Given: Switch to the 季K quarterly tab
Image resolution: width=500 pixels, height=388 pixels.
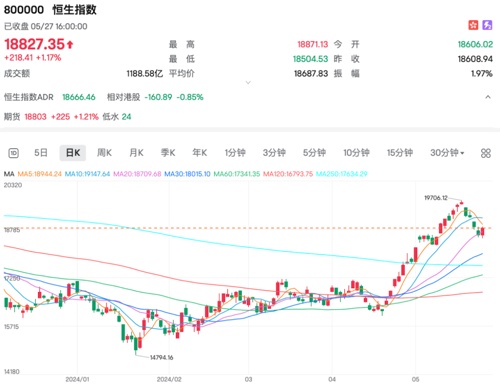Looking at the screenshot, I should (x=168, y=153).
